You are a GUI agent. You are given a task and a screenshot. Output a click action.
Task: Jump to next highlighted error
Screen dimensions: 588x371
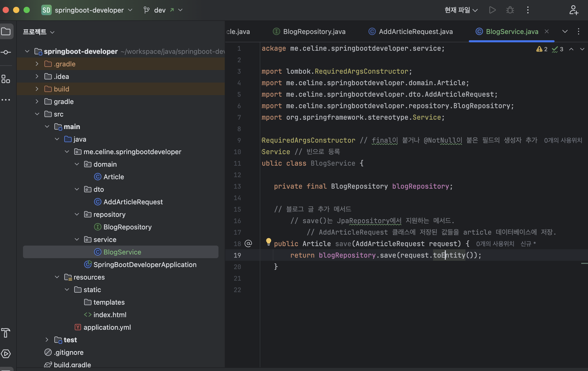pyautogui.click(x=582, y=49)
